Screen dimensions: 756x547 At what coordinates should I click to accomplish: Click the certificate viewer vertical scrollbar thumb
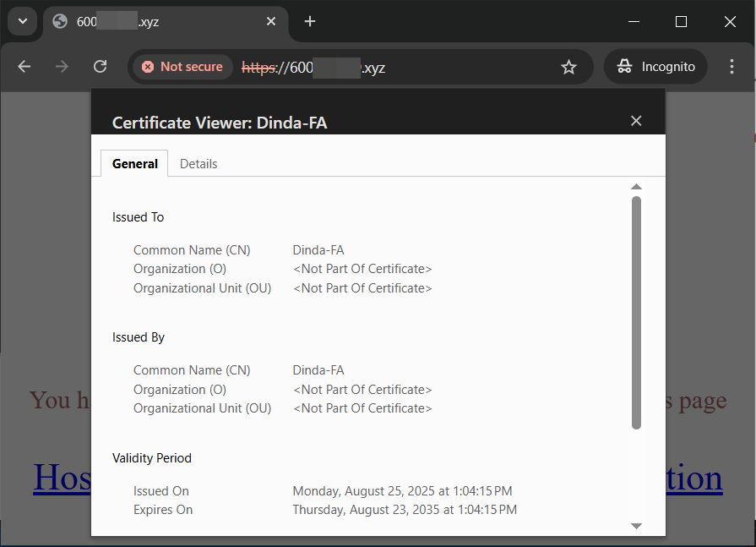click(636, 313)
